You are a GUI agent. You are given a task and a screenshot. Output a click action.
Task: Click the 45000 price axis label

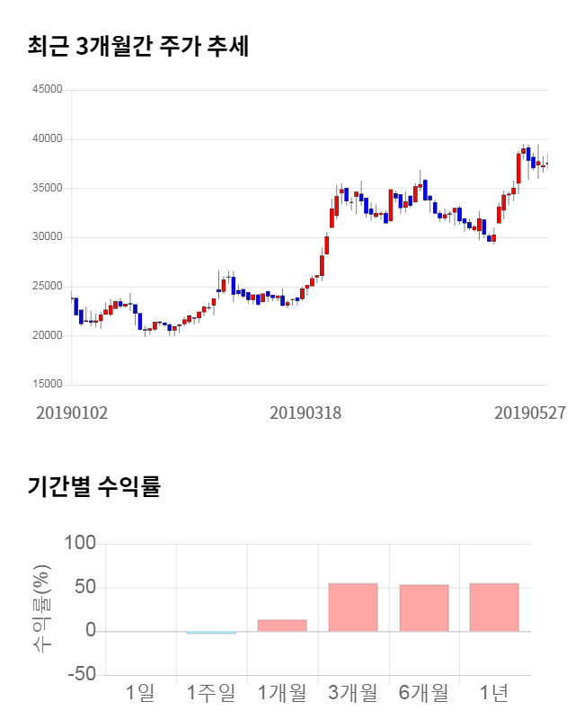pyautogui.click(x=47, y=90)
